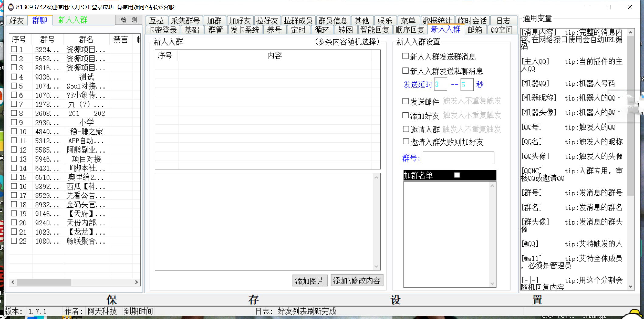Open the 群聊 tab in left panel
Viewport: 644px width, 319px height.
pyautogui.click(x=40, y=20)
